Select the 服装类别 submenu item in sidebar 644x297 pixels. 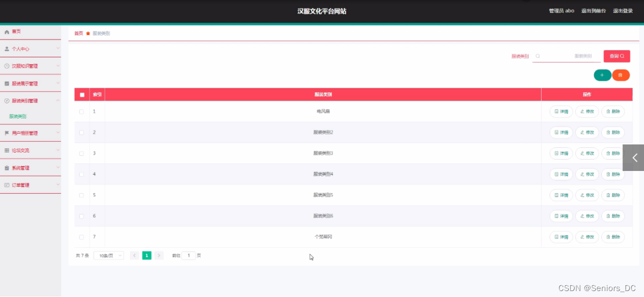18,116
